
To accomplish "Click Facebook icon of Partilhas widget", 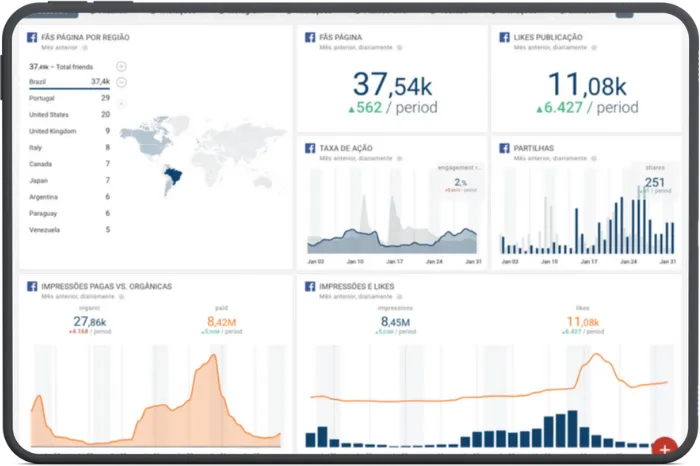I will (x=504, y=148).
